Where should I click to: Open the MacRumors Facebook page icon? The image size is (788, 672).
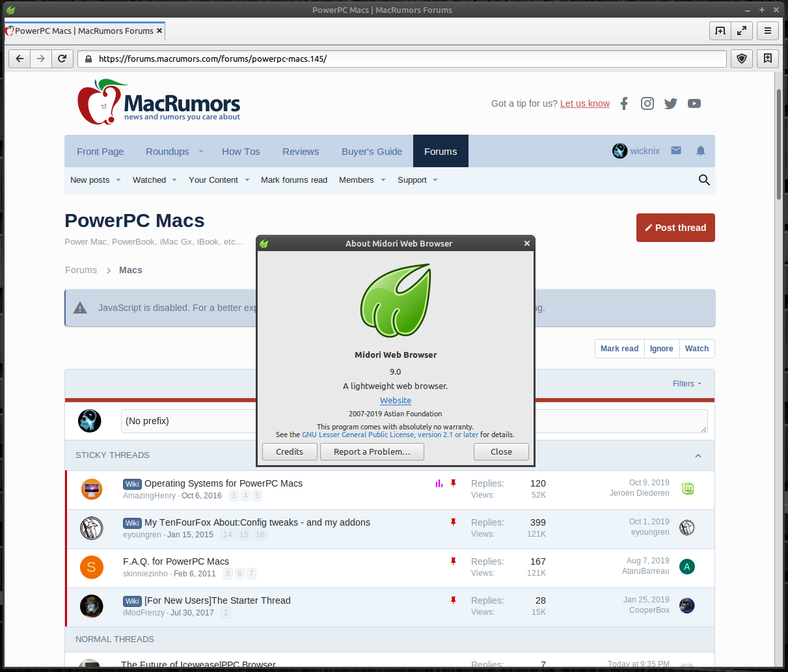[x=624, y=103]
